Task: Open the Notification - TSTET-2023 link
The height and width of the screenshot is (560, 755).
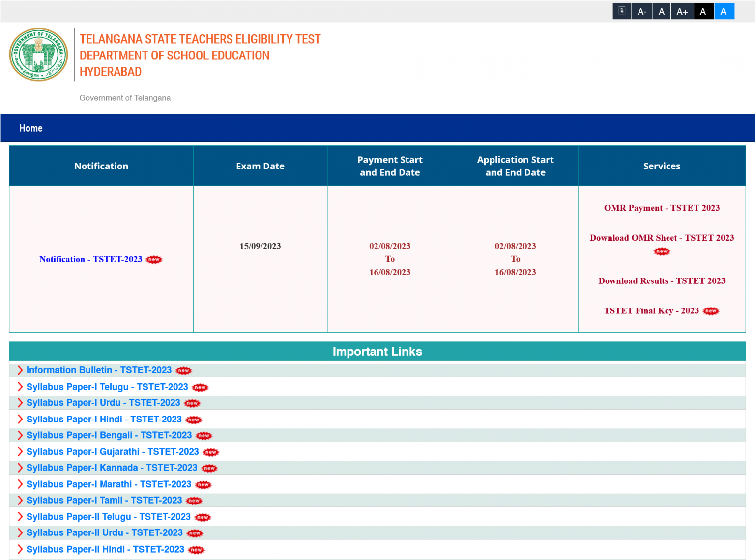Action: pyautogui.click(x=90, y=259)
